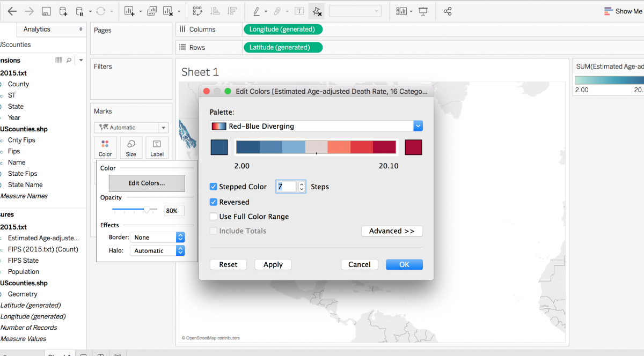Screen dimensions: 644x356
Task: Click the Label button on the Marks card
Action: (x=157, y=147)
